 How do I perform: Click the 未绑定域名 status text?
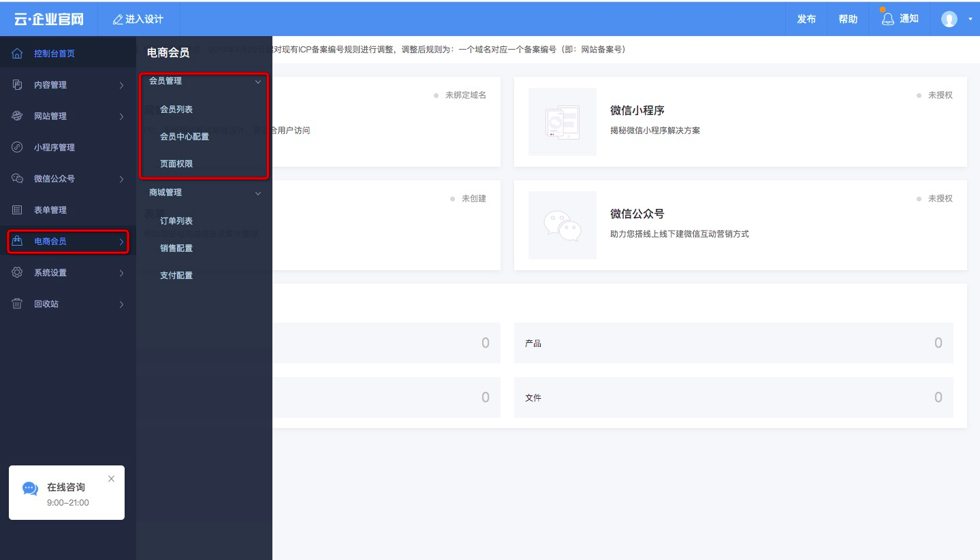tap(466, 95)
